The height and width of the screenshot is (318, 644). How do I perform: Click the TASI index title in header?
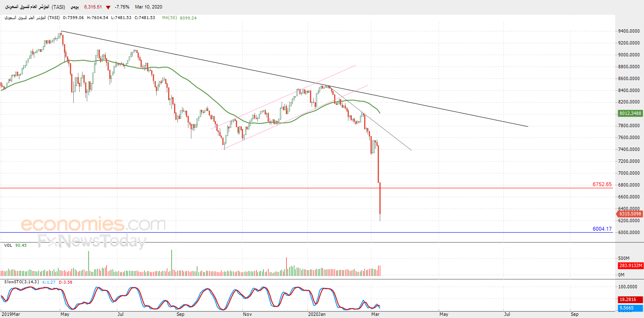(35, 7)
